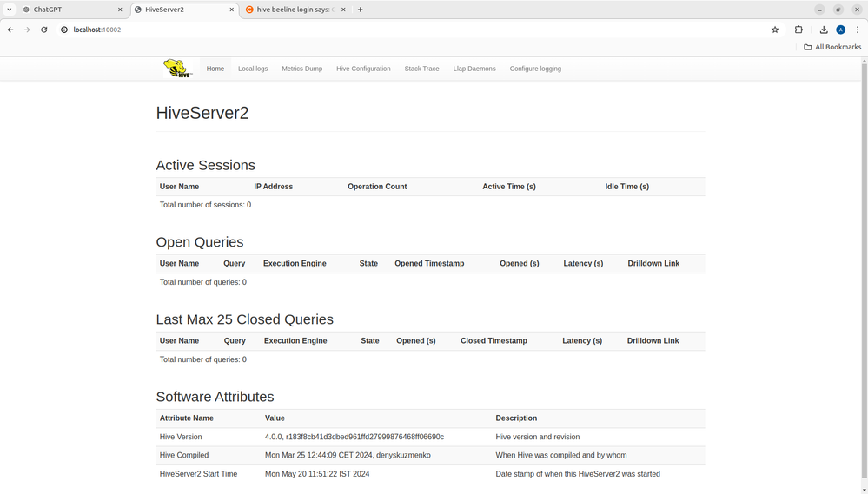Open the Home navigation item

[215, 69]
